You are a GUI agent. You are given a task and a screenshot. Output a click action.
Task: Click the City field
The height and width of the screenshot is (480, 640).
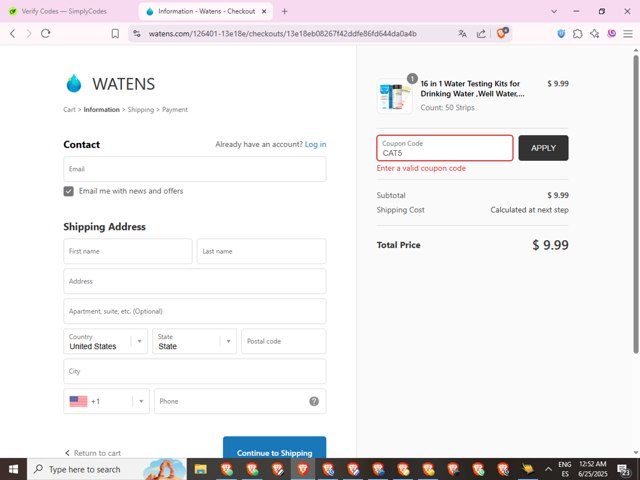(195, 371)
